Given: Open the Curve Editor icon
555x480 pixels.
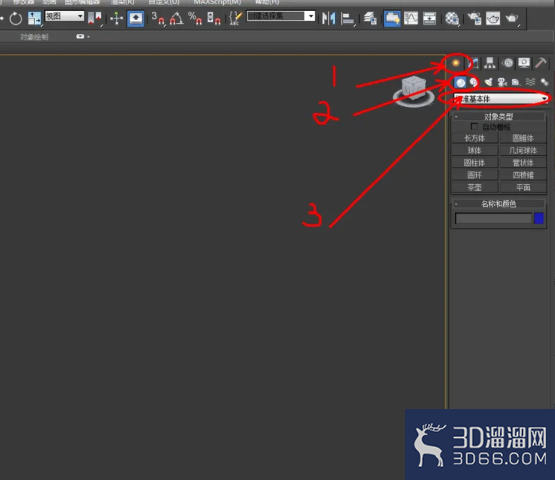Looking at the screenshot, I should [411, 18].
